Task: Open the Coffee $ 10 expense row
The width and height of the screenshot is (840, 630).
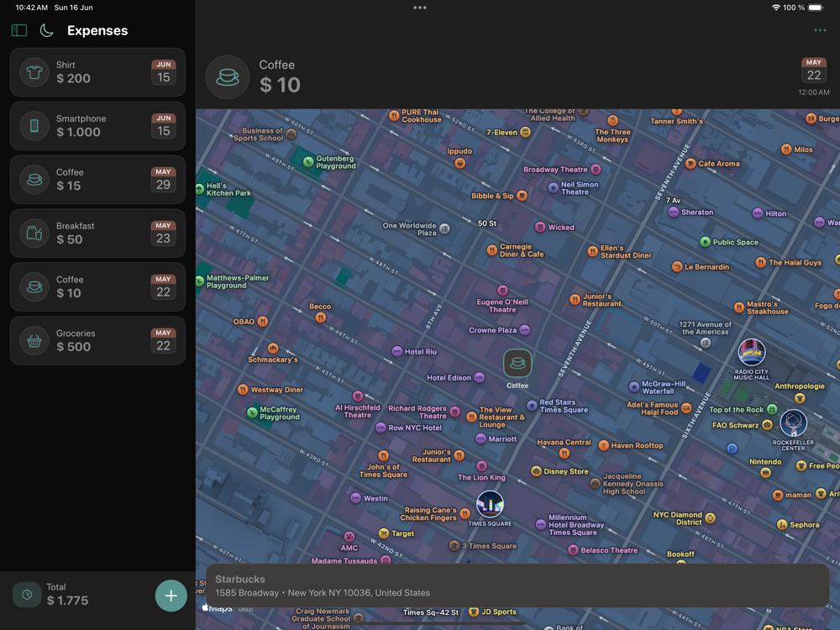Action: (x=97, y=286)
